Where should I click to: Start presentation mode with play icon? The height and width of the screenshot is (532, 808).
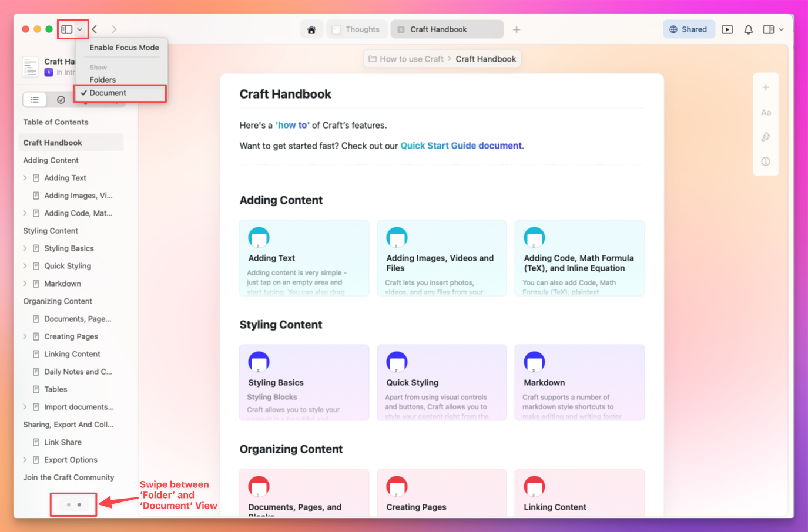pyautogui.click(x=727, y=29)
